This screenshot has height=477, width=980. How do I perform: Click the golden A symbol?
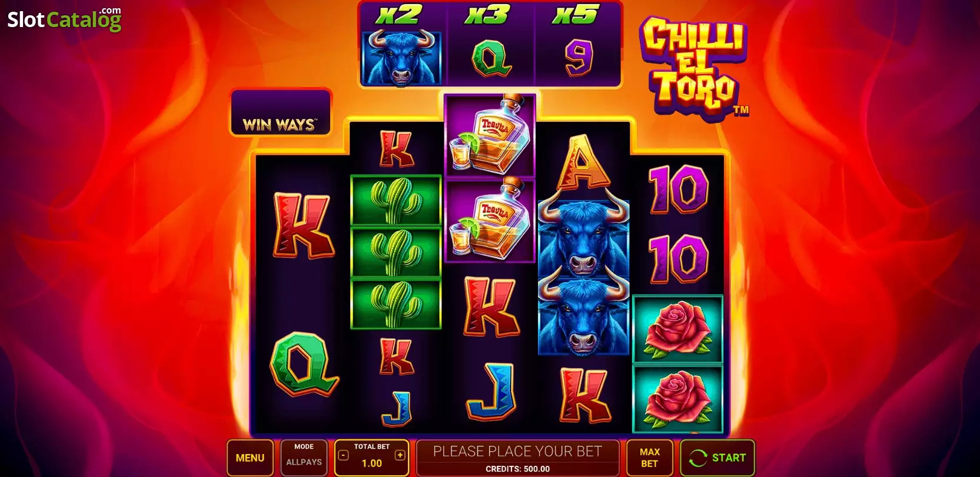[x=583, y=163]
